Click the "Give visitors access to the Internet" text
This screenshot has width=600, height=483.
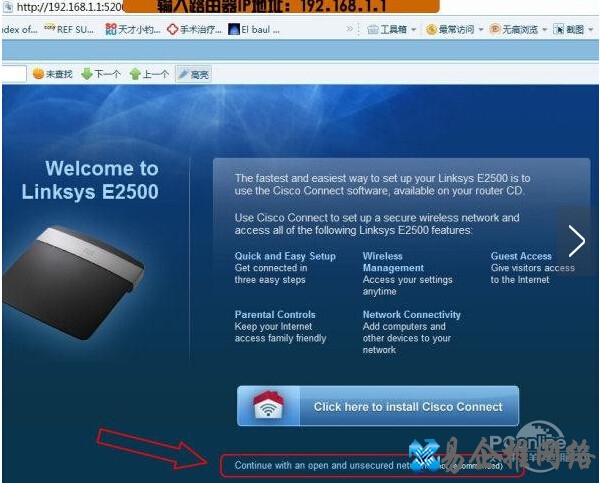click(x=533, y=274)
